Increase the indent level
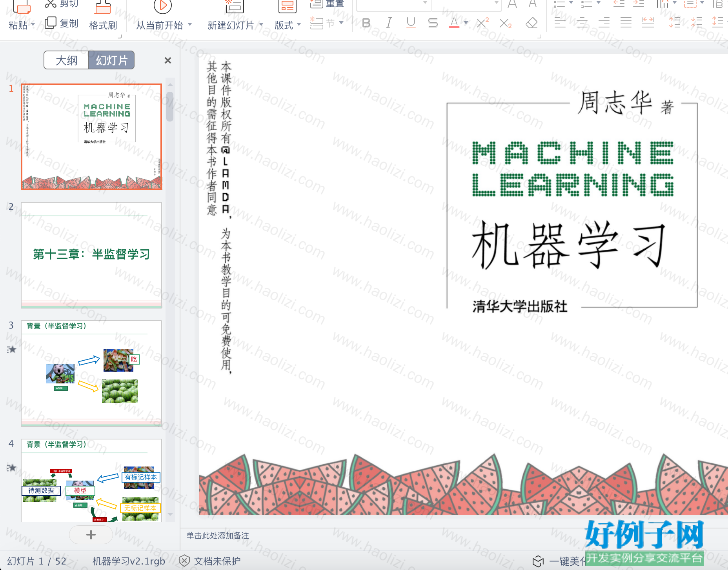The width and height of the screenshot is (728, 570). click(x=639, y=4)
